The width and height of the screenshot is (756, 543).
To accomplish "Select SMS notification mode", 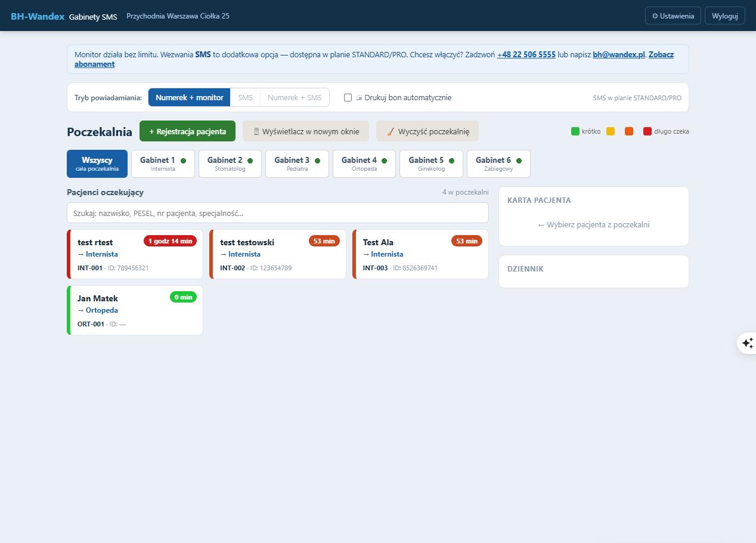I will point(245,97).
